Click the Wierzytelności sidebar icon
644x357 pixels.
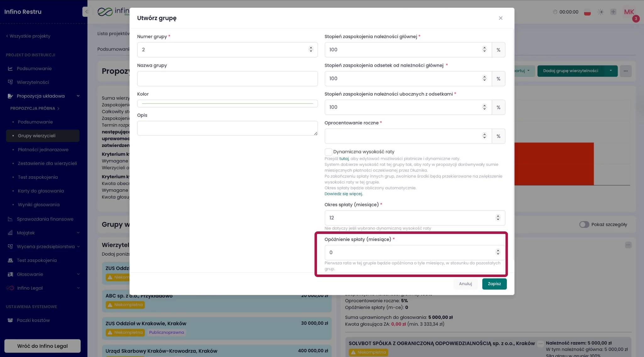10,82
